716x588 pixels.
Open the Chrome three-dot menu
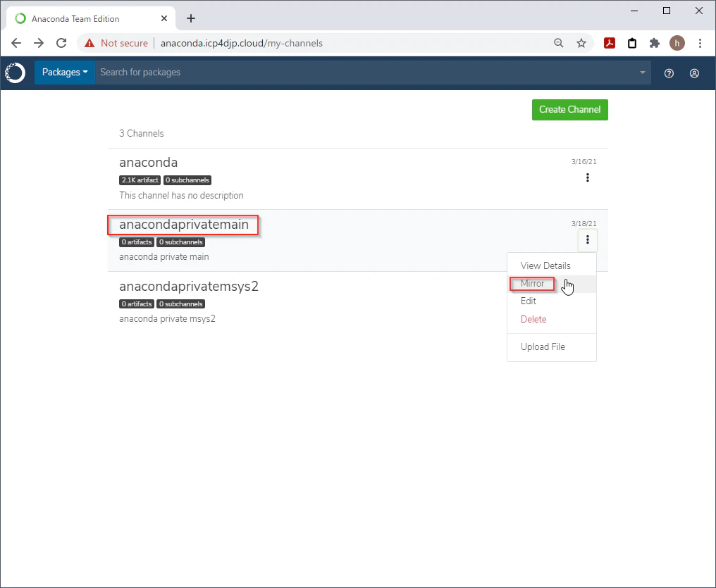(x=700, y=43)
